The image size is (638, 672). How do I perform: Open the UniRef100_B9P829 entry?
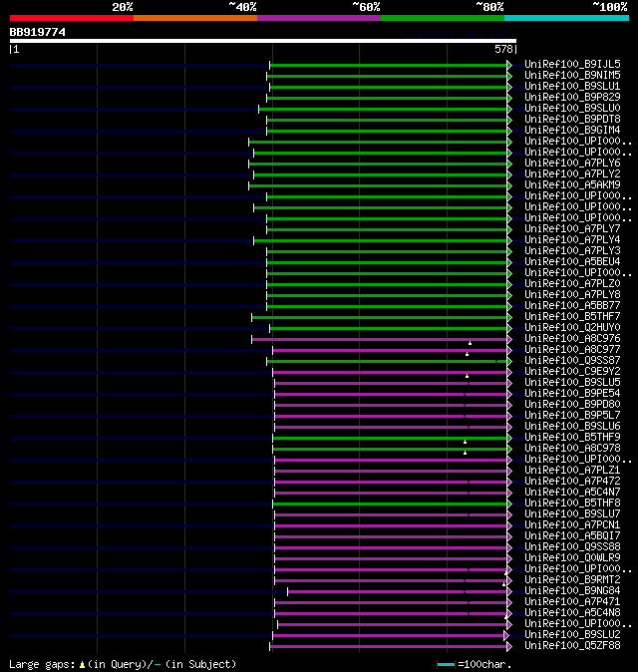click(572, 98)
